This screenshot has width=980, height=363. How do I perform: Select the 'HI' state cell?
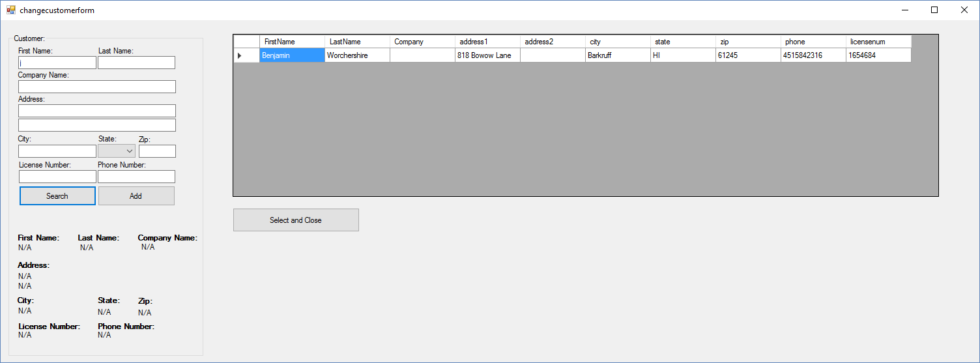click(683, 55)
